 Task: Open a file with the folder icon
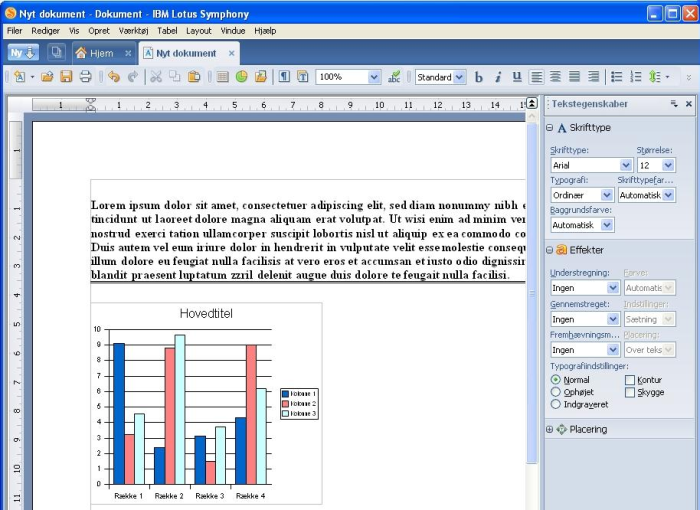(x=47, y=77)
